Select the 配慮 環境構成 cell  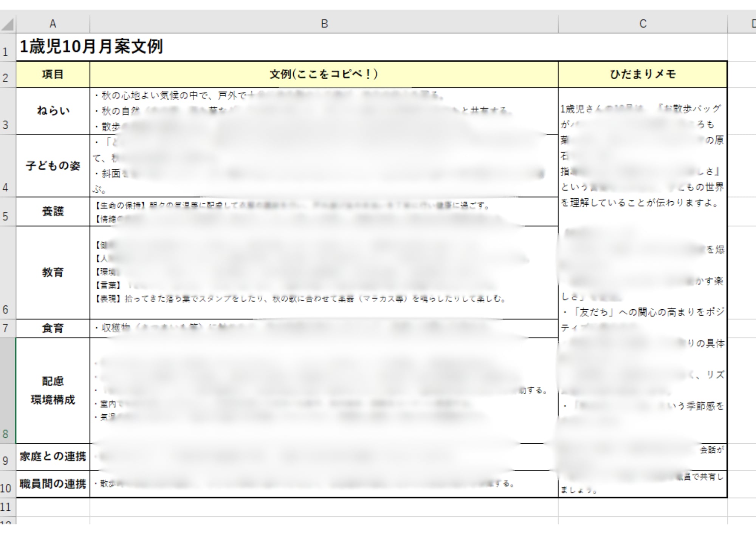tap(53, 390)
